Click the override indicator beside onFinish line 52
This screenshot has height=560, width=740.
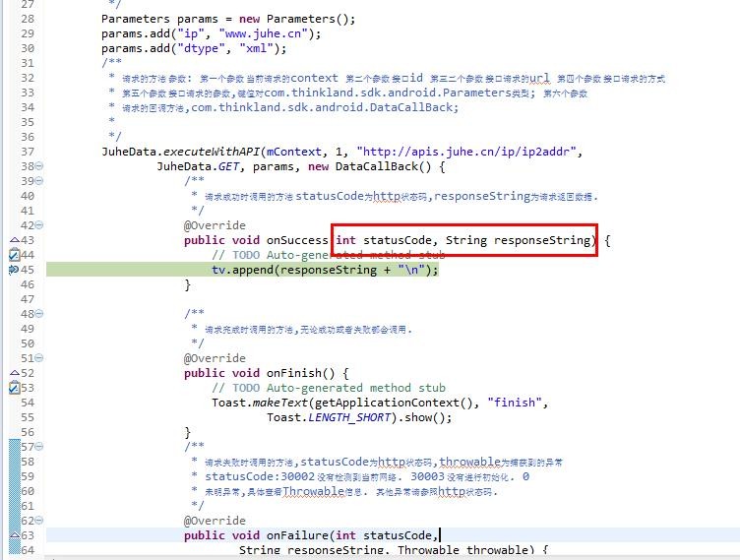[15, 373]
